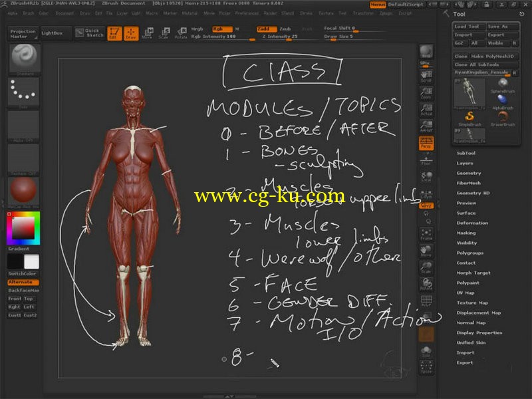
Task: Expand the FiberMesh palette section
Action: click(469, 184)
